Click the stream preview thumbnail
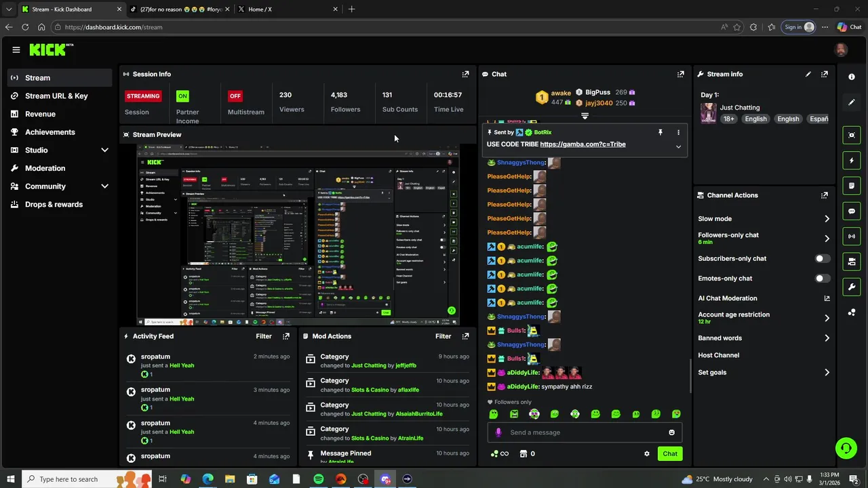Screen dimensions: 868x488 298,235
